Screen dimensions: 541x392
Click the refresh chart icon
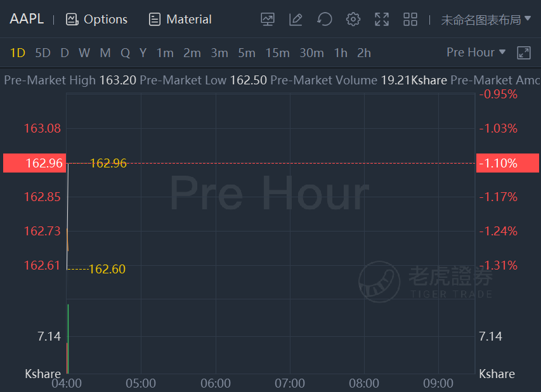(x=324, y=19)
